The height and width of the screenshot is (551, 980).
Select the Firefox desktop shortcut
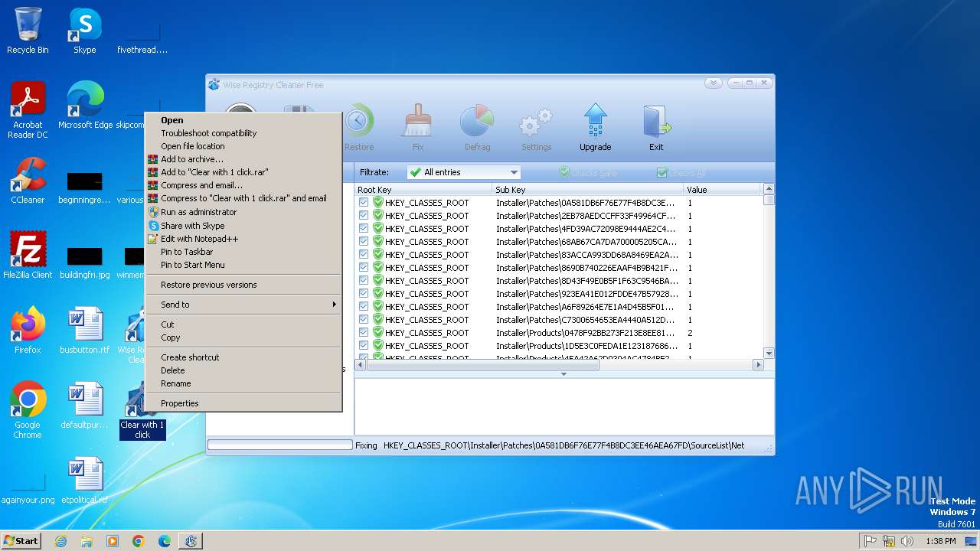(28, 331)
